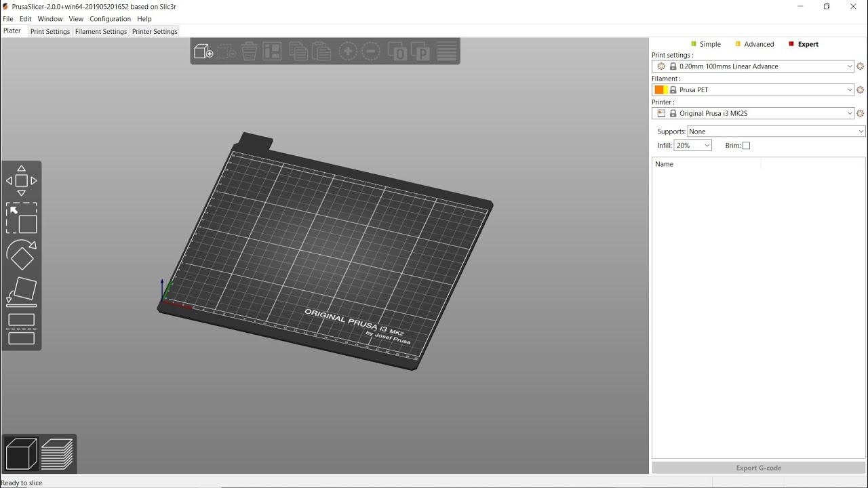Click the 'Infill:' label text
The width and height of the screenshot is (868, 488).
665,146
